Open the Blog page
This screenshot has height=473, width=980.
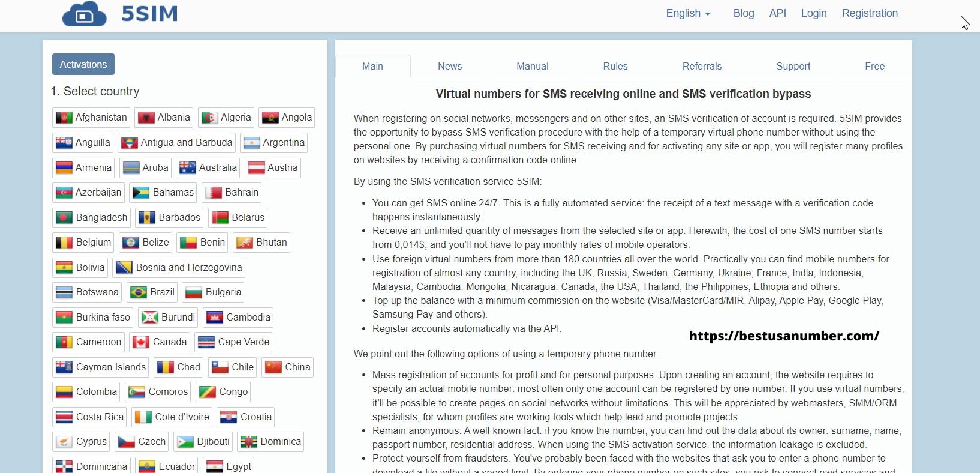(744, 13)
